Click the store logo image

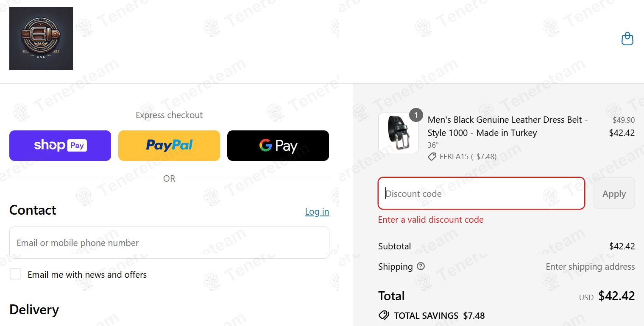click(41, 39)
